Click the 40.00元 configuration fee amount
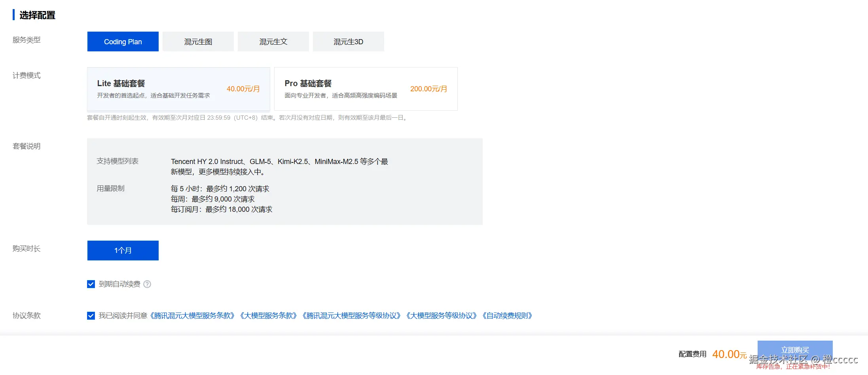Screen dimensions: 868x375 tap(728, 354)
